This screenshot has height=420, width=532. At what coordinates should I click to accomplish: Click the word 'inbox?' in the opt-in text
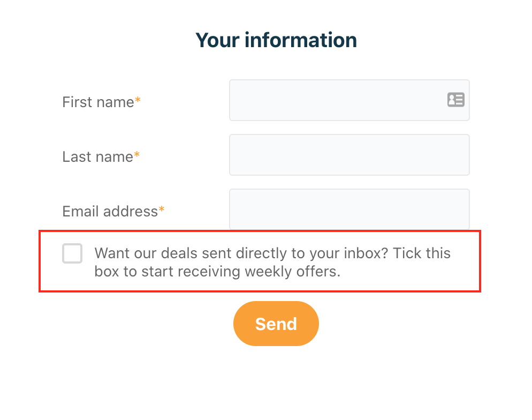click(x=366, y=253)
